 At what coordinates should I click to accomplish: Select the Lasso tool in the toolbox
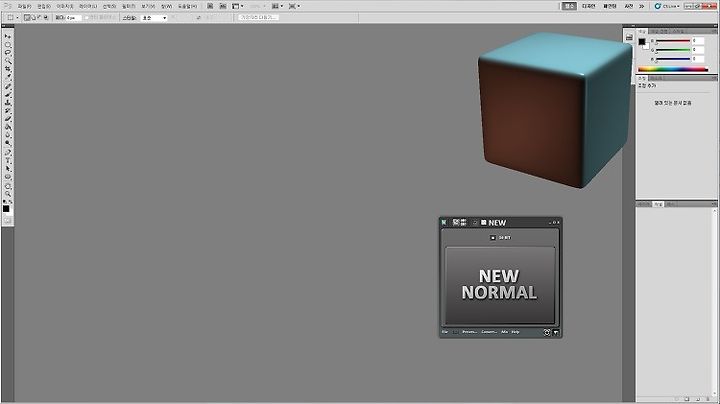(x=7, y=53)
